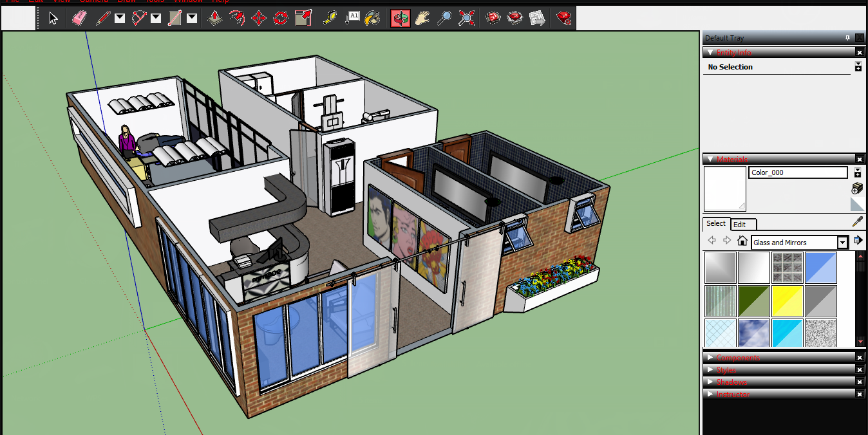The image size is (868, 435).
Task: Click the highlighted Orbit tool
Action: coord(400,18)
